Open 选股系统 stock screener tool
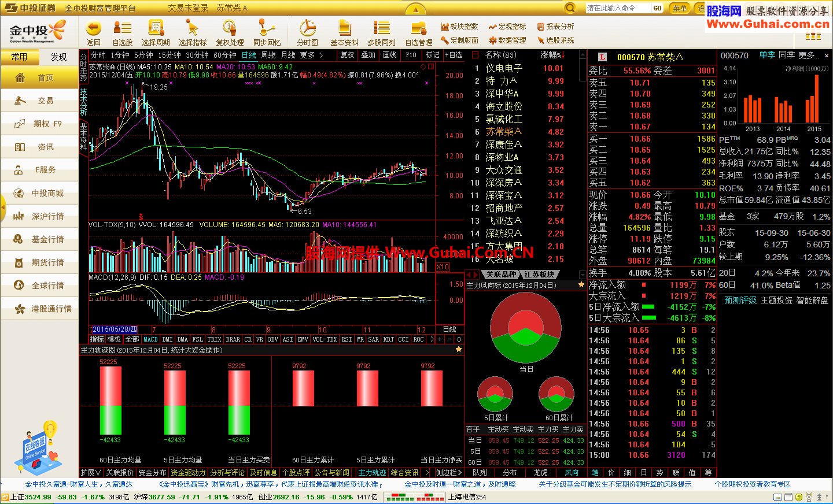This screenshot has height=504, width=833. (556, 40)
